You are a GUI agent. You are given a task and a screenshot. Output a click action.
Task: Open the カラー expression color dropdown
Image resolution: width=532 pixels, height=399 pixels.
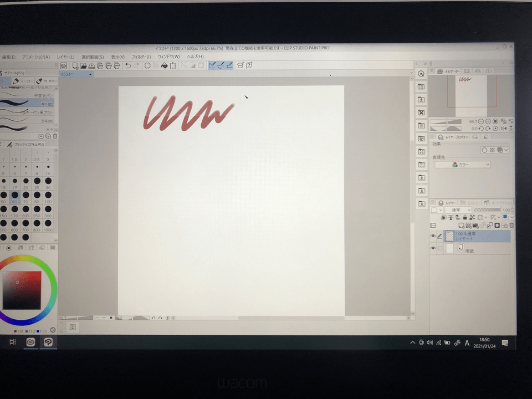click(463, 165)
